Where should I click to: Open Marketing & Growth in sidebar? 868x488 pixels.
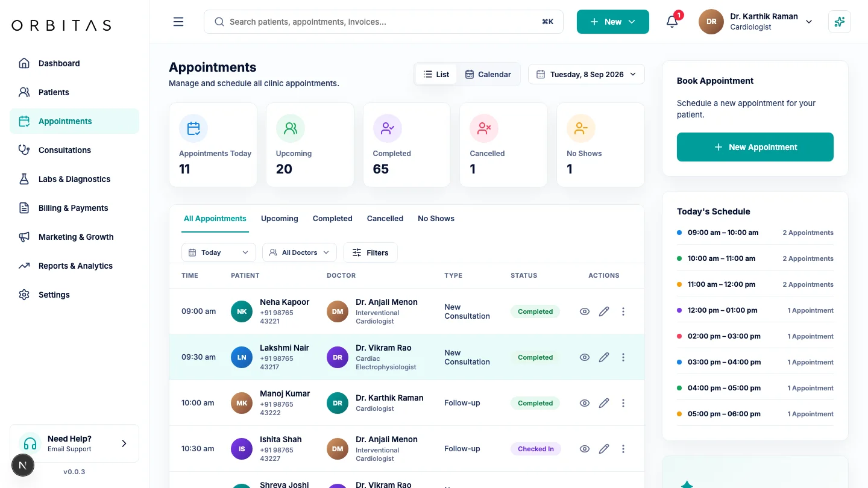coord(74,237)
